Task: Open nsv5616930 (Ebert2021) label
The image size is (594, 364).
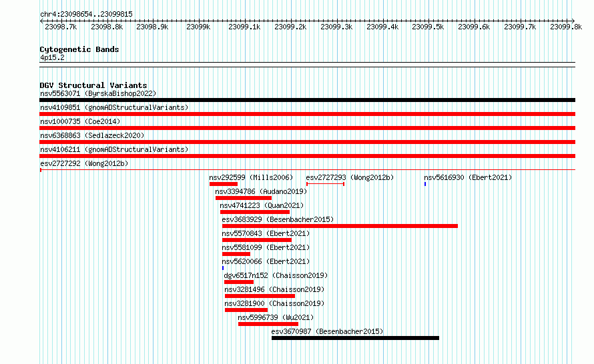Action: click(468, 177)
